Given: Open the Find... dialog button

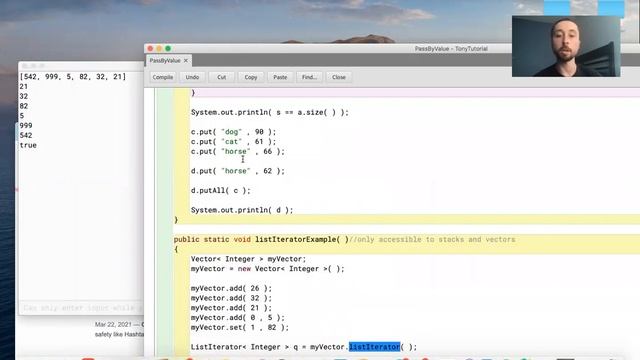Looking at the screenshot, I should point(309,77).
